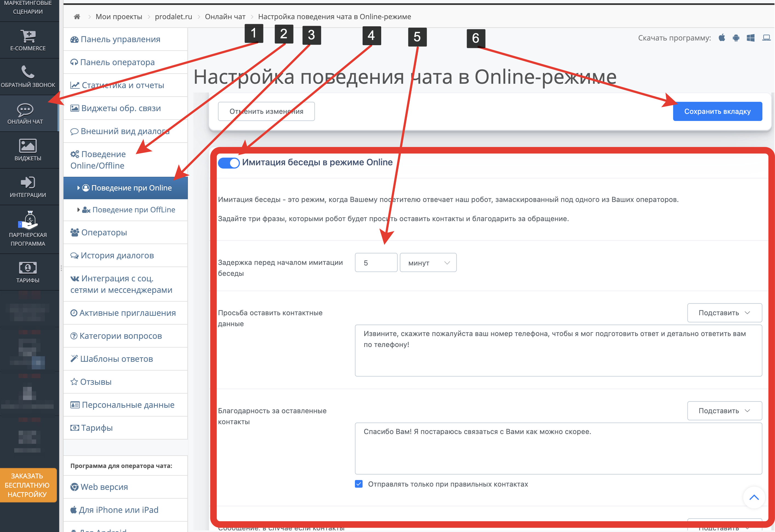Click the delay value field showing 5
Screen dimensions: 775x532
coord(376,263)
